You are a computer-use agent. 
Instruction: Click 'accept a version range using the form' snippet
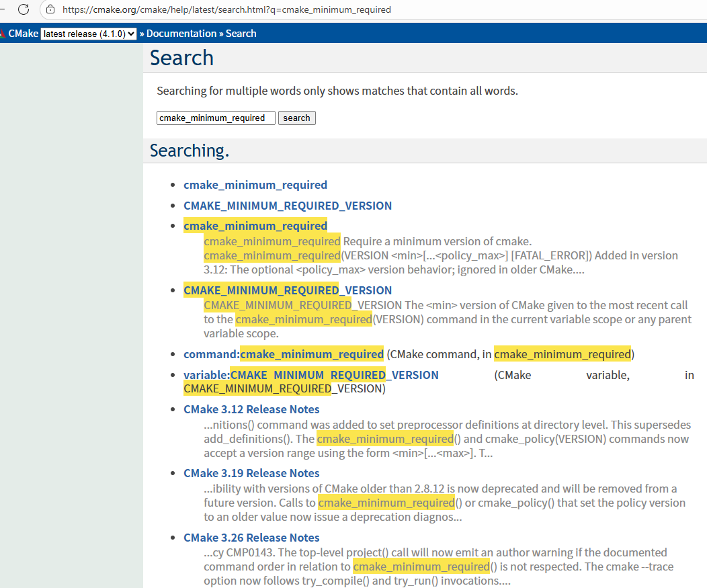click(296, 453)
